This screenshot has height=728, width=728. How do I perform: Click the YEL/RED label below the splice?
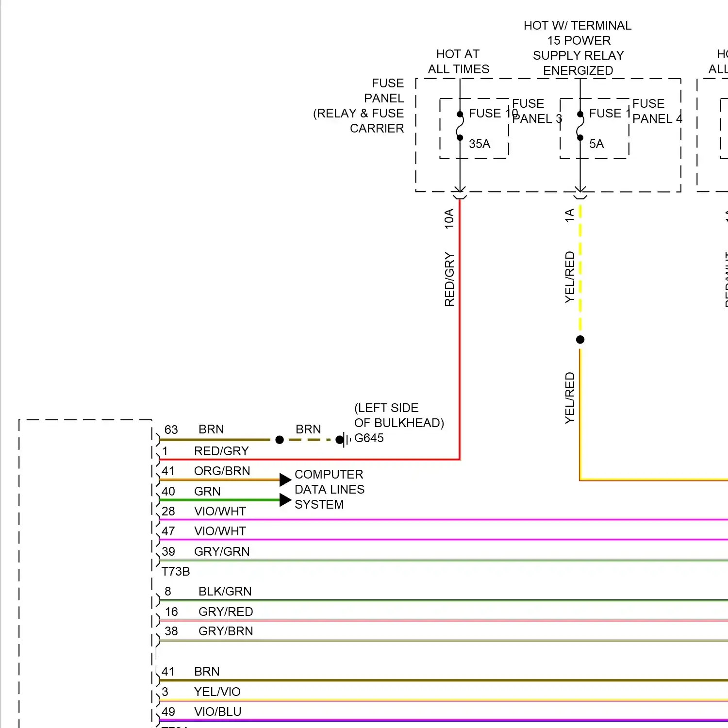[569, 398]
